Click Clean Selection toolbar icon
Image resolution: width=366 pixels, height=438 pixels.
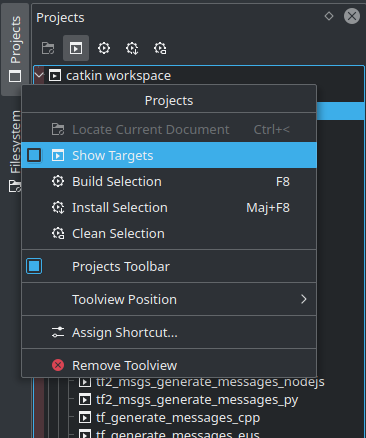click(160, 48)
